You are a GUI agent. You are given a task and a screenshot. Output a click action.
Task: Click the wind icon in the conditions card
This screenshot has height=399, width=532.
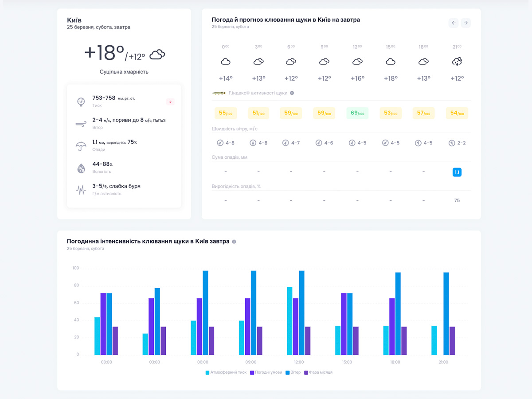81,124
